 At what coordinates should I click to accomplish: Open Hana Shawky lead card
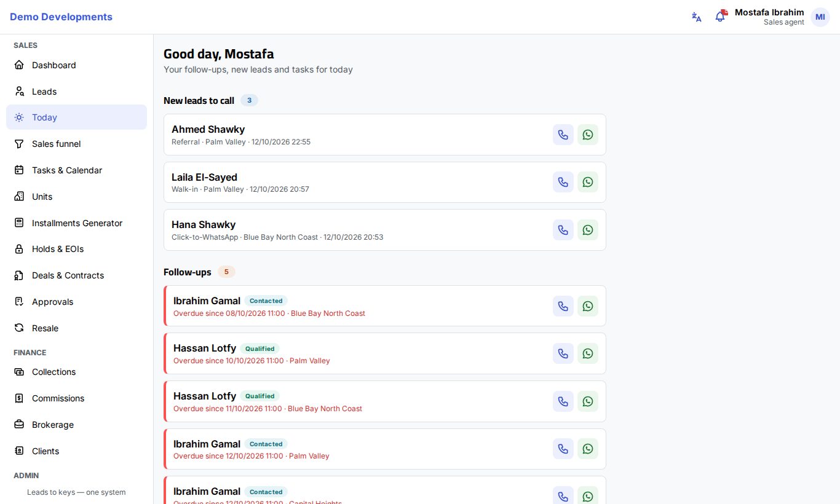(385, 230)
